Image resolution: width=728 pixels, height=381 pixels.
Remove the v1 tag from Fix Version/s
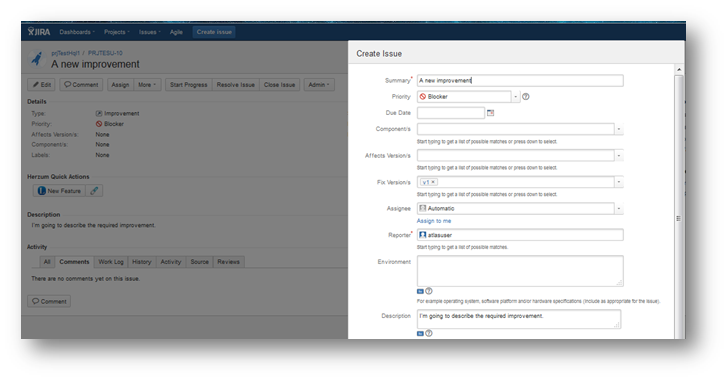[x=433, y=182]
